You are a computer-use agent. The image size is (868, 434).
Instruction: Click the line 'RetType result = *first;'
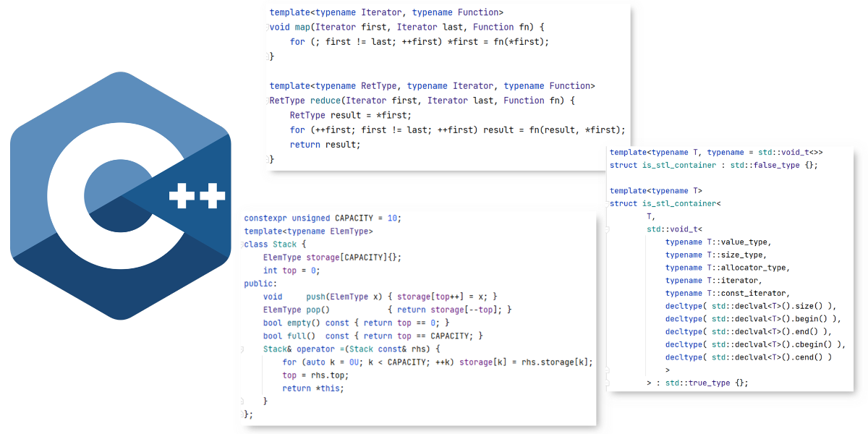pos(350,116)
